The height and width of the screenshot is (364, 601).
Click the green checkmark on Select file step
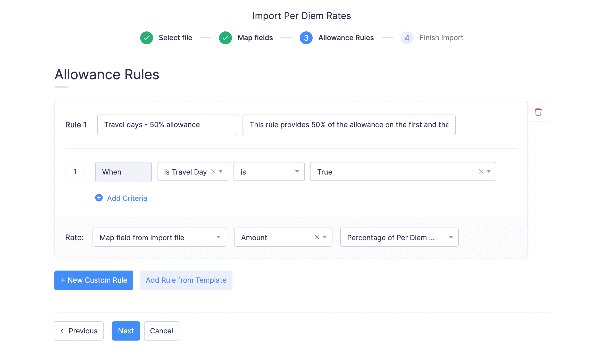click(x=146, y=38)
